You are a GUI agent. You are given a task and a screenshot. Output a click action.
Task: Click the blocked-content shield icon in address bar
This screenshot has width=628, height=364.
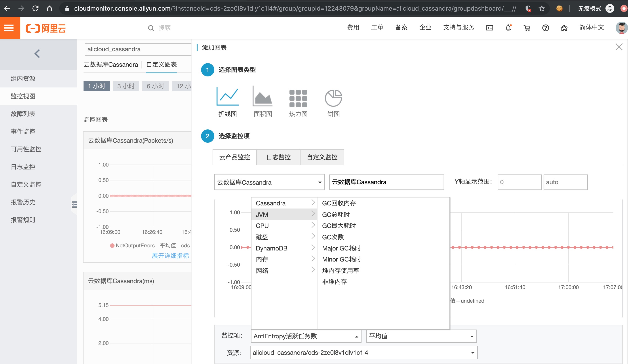point(528,8)
